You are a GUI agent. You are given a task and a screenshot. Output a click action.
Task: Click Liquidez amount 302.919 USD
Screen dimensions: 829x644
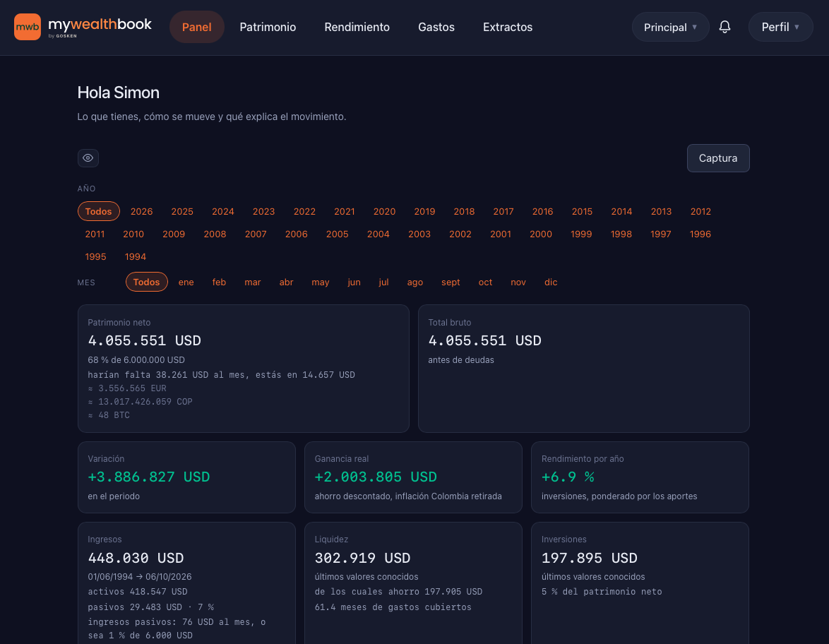(363, 558)
